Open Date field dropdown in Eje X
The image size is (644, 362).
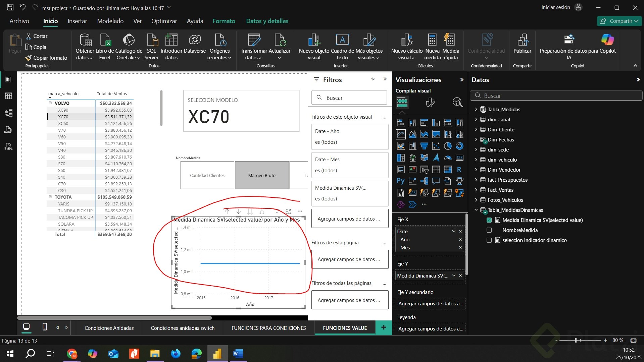[454, 231]
